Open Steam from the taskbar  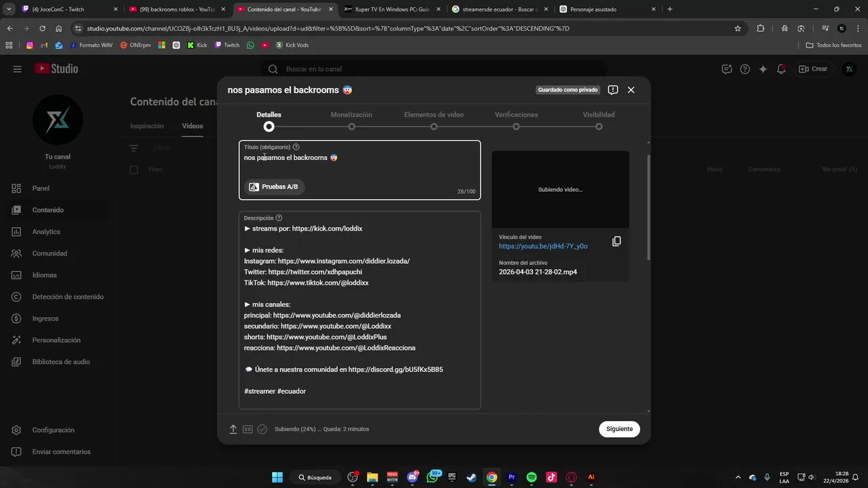(x=471, y=477)
